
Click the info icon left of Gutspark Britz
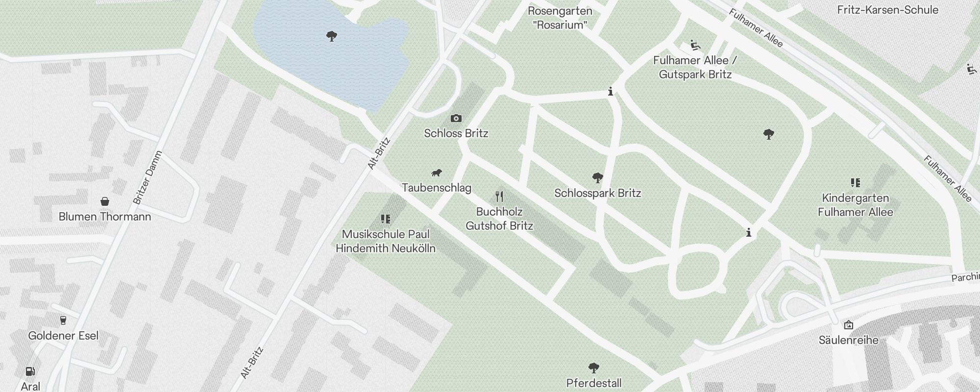click(610, 91)
